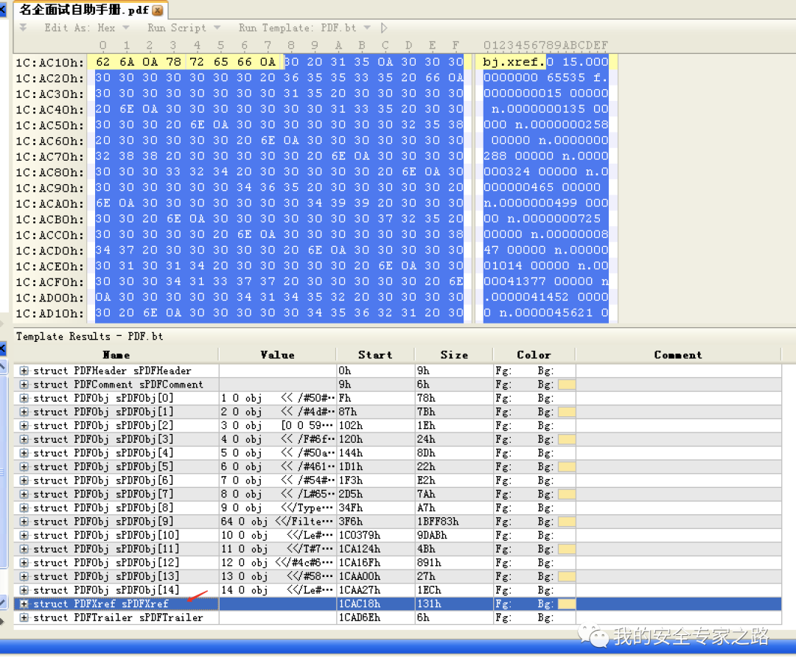Open the Edit As: Hex dropdown
796x672 pixels.
[x=125, y=28]
